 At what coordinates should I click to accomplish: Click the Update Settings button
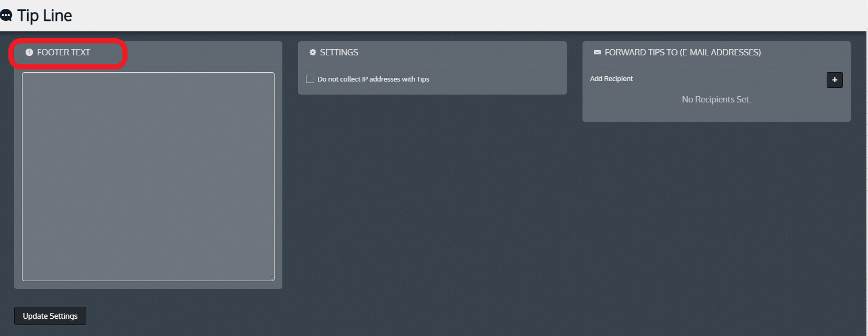pyautogui.click(x=50, y=316)
